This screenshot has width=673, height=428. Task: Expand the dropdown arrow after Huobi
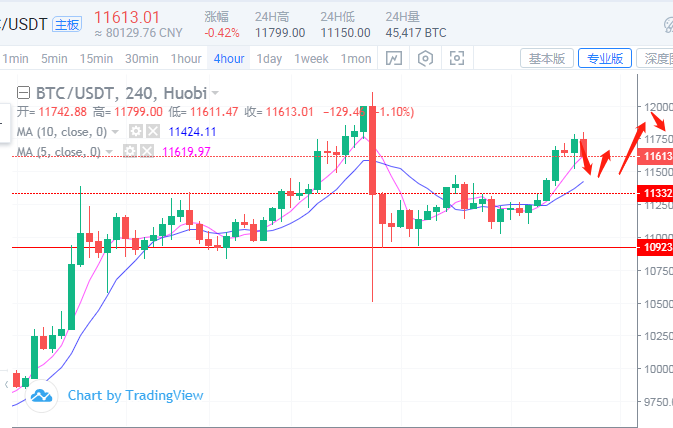216,93
